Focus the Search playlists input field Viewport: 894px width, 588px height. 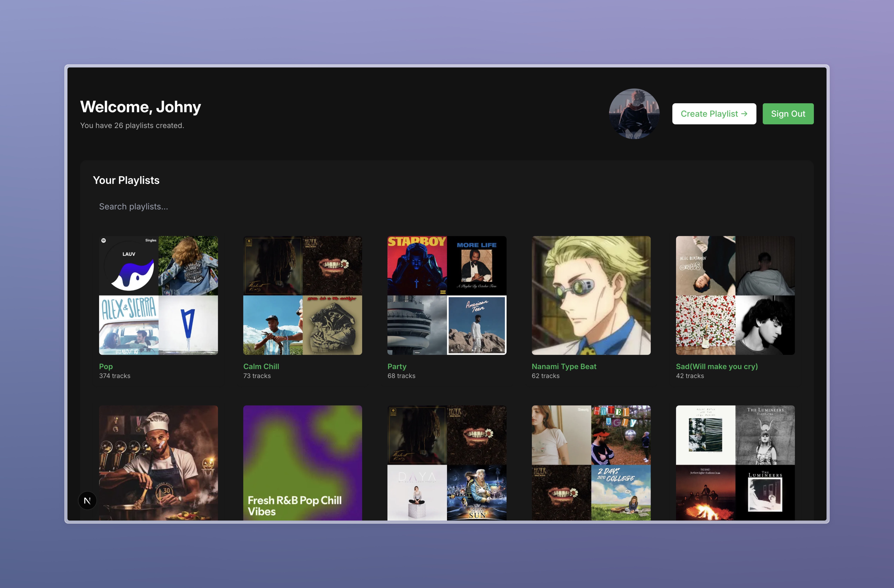coord(447,207)
